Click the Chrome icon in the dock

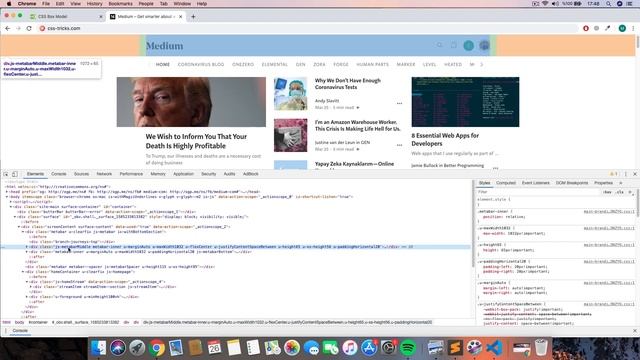pyautogui.click(x=156, y=348)
